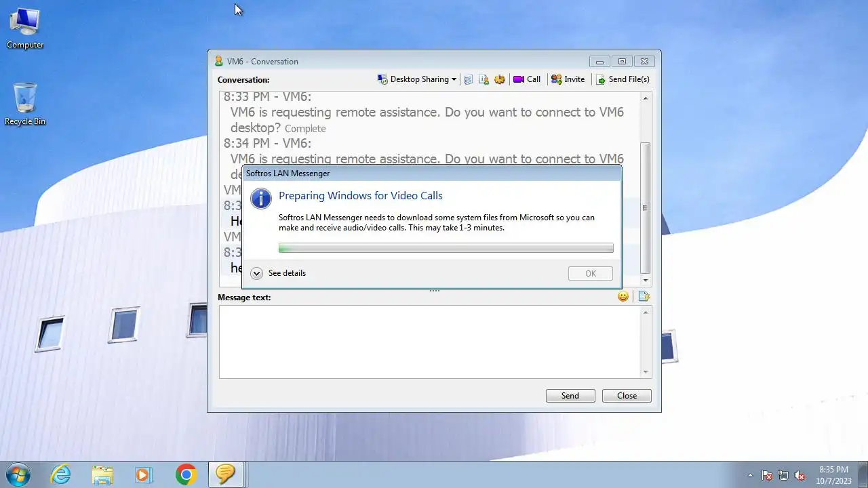Open the clock showing 8:35 PM

tap(833, 474)
